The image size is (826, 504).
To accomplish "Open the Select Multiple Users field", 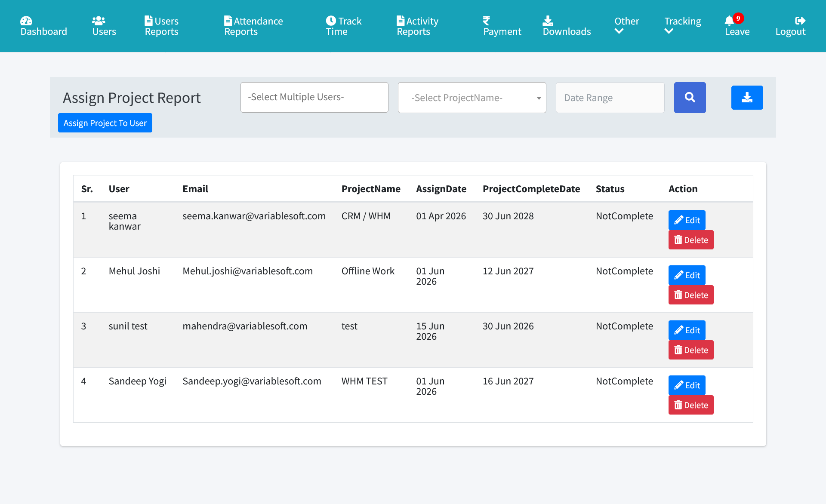I will 314,98.
